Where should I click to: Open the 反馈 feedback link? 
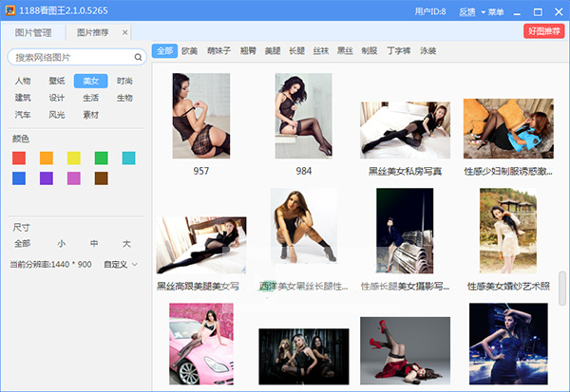467,11
